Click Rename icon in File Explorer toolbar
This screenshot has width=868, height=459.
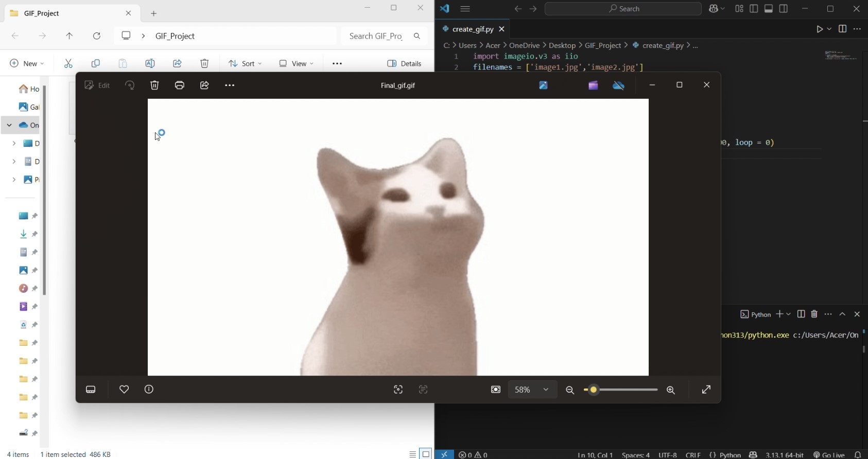150,63
